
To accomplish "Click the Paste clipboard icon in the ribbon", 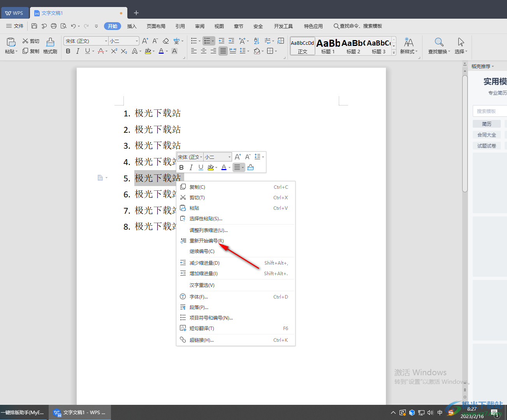I will [11, 42].
